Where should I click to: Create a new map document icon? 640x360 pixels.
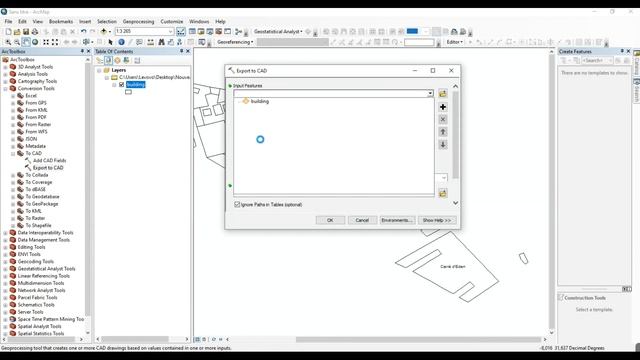8,31
